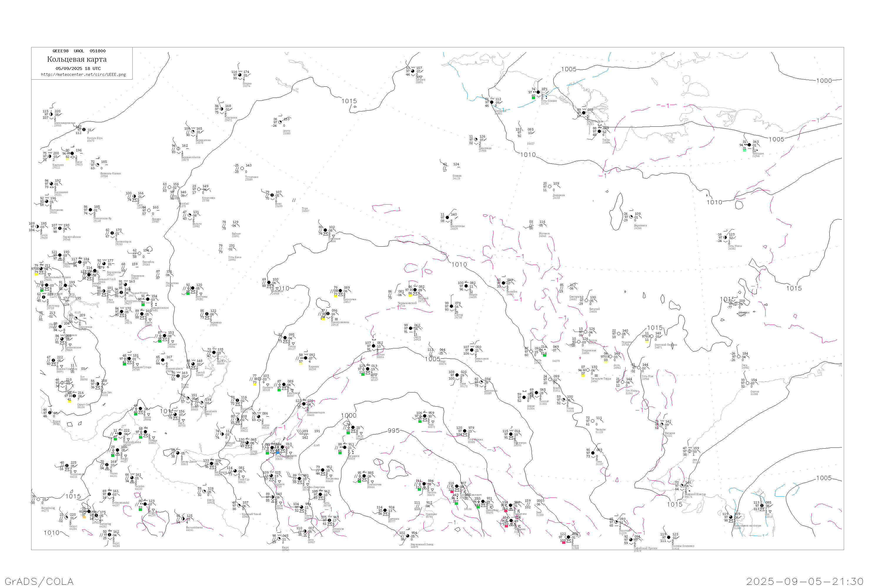The image size is (882, 588).
Task: Click the GrADS/COLA label at bottom left
Action: (x=39, y=581)
